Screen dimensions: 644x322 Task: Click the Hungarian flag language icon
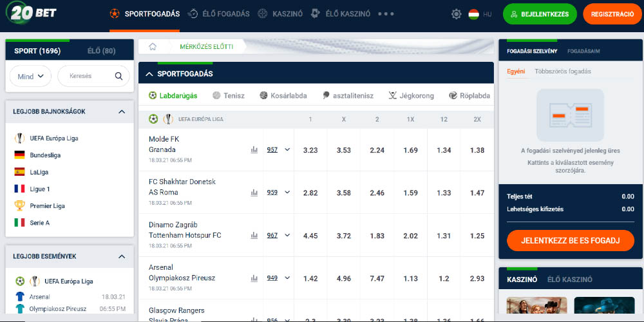(x=473, y=14)
